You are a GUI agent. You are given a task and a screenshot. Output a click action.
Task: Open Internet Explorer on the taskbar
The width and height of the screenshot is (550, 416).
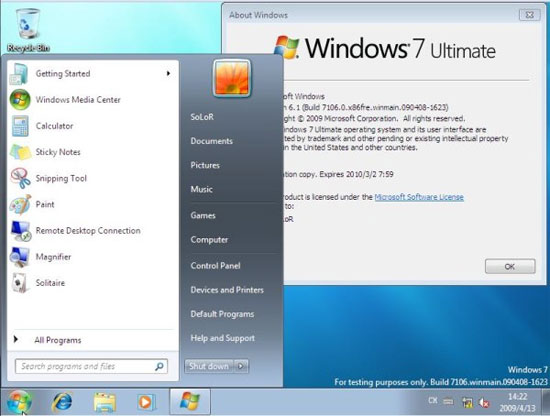click(62, 402)
